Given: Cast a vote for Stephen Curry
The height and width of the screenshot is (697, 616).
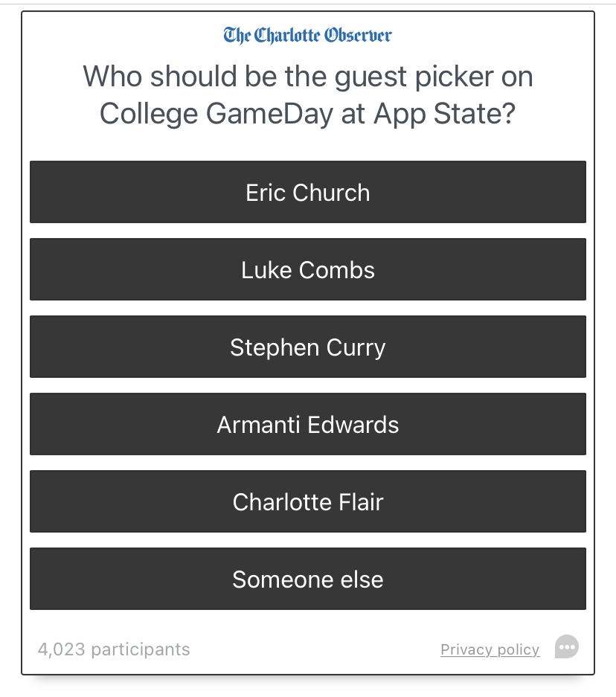Looking at the screenshot, I should [x=307, y=347].
